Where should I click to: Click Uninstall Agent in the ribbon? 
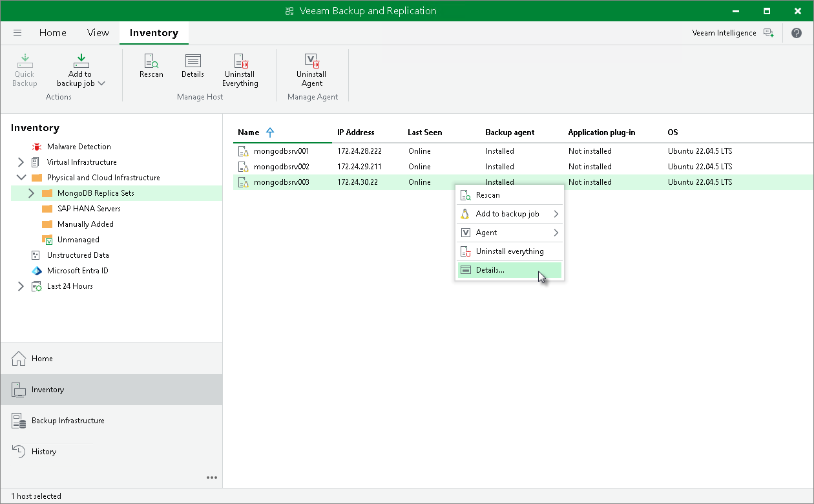coord(311,70)
